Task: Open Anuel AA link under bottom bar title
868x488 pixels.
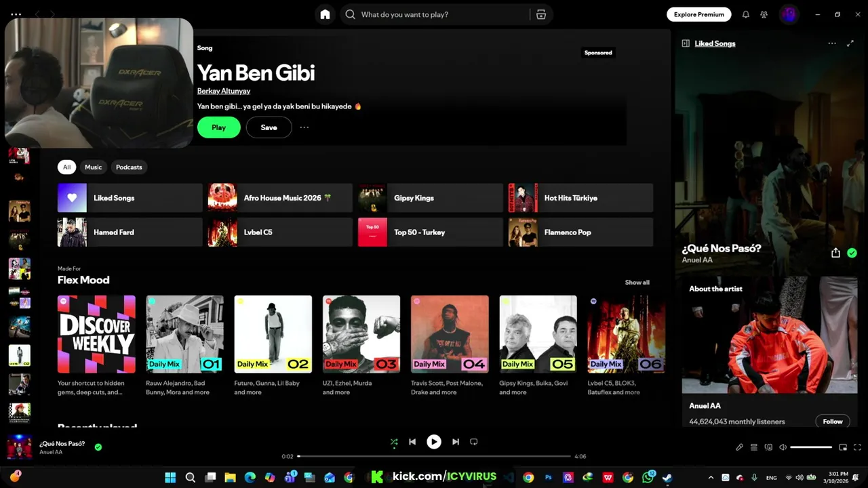Action: 51,452
